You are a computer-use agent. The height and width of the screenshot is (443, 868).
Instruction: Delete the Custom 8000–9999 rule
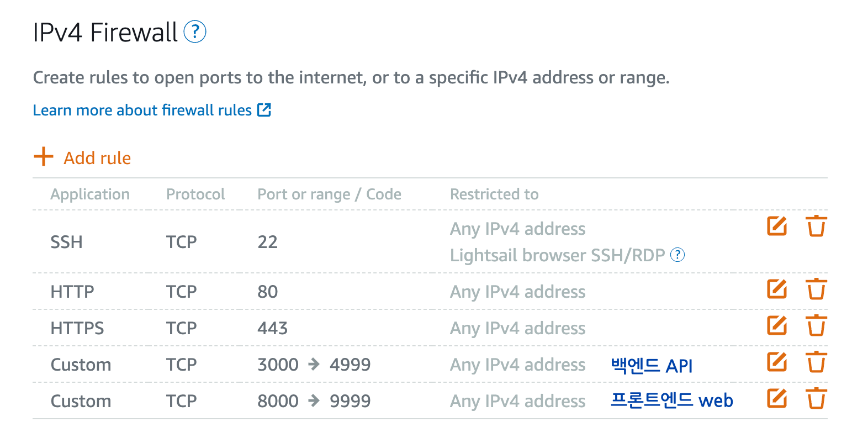(x=816, y=398)
